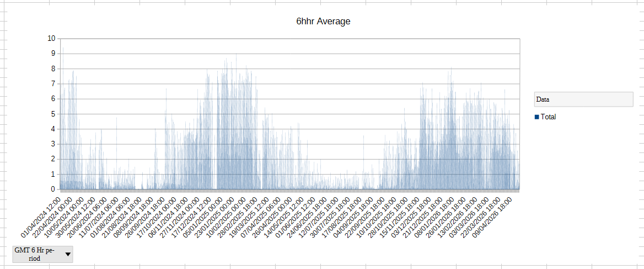Select the chart title 6hhr Average
The width and height of the screenshot is (644, 269).
[323, 22]
